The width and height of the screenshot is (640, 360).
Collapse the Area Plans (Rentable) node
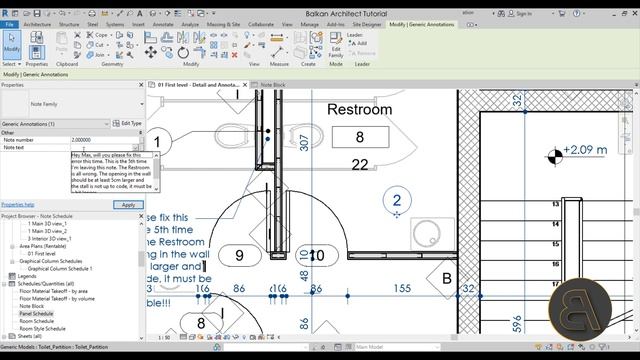point(12,247)
